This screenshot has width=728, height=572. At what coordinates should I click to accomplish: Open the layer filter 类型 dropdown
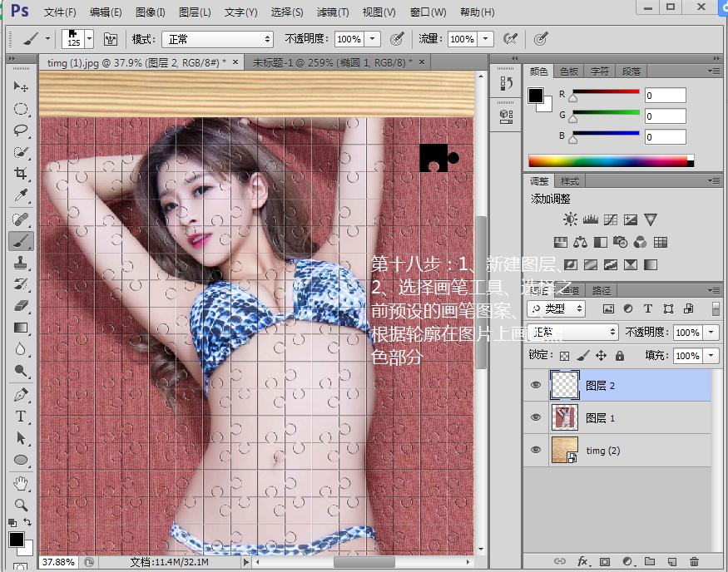[x=557, y=308]
